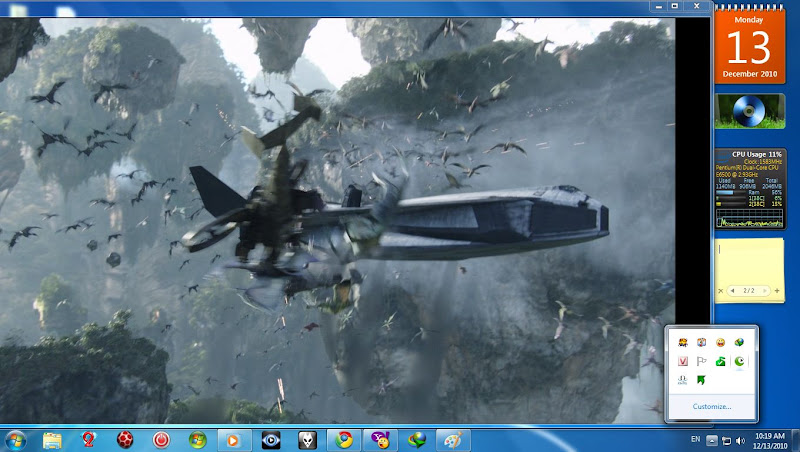This screenshot has height=452, width=800.
Task: Click the video frame in media player window
Action: point(337,220)
